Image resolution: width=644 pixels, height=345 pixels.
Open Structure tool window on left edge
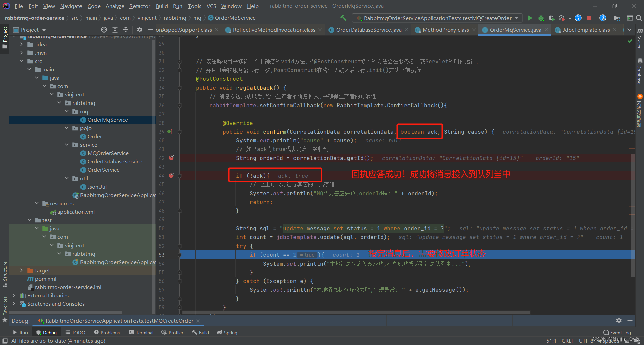tap(5, 274)
